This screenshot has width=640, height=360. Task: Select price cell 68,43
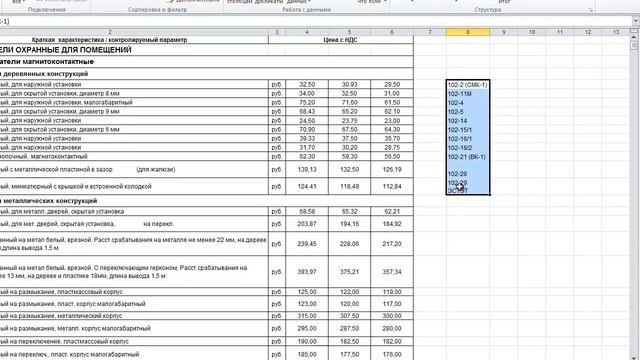click(x=307, y=111)
